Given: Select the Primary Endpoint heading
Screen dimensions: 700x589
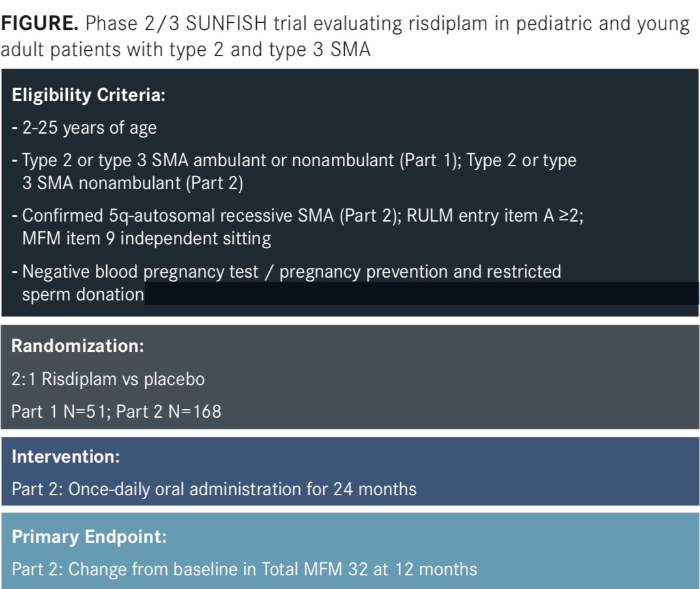Looking at the screenshot, I should pyautogui.click(x=89, y=536).
